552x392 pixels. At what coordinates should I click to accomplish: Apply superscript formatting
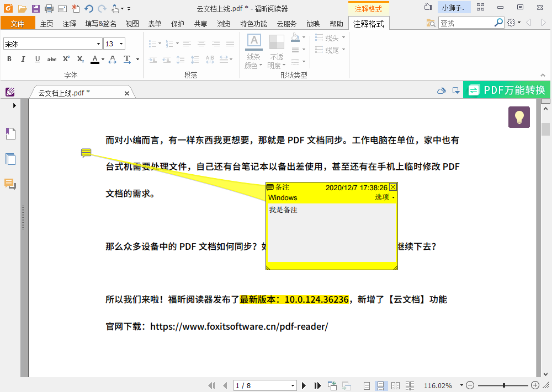click(x=66, y=59)
